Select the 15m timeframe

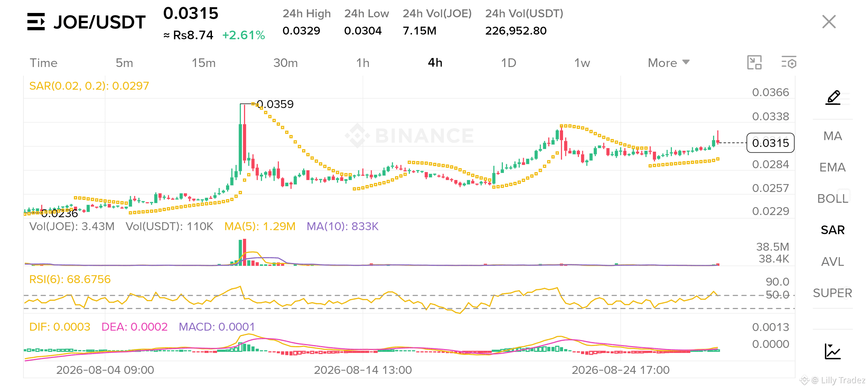click(x=204, y=63)
